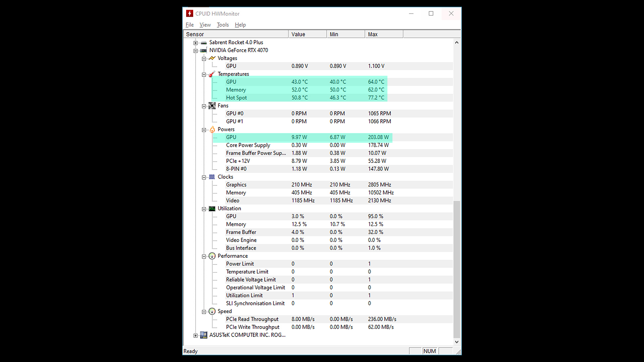Viewport: 644px width, 362px height.
Task: Collapse the Voltages section
Action: click(x=204, y=59)
